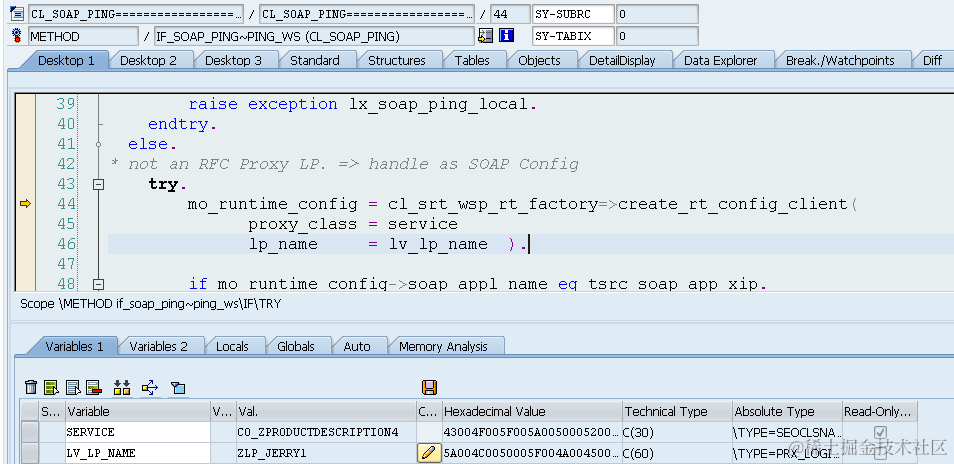Click the floppy disk save icon

pyautogui.click(x=429, y=387)
